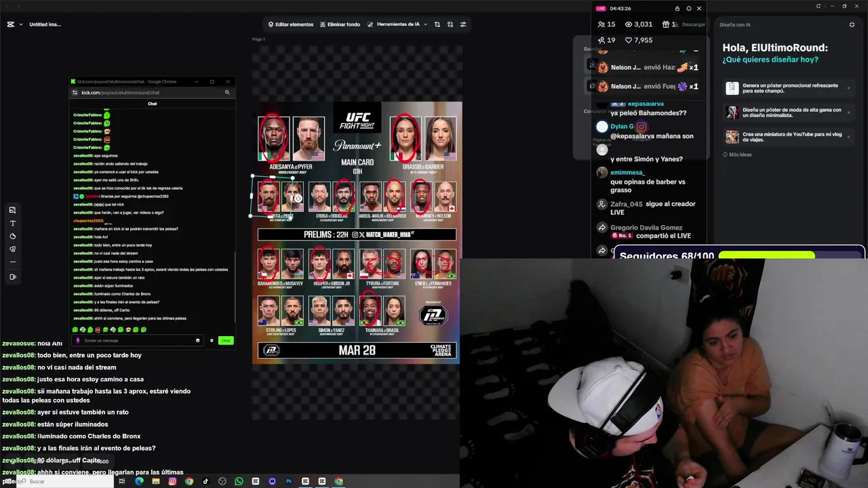Select the shapes tool in the left sidebar
Viewport: 868px width, 488px height.
pyautogui.click(x=12, y=237)
